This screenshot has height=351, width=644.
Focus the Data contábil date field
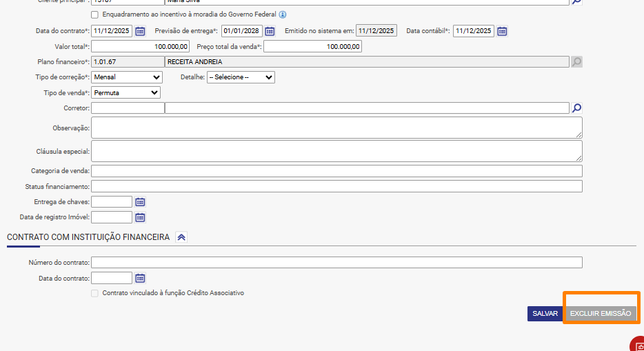tap(474, 31)
